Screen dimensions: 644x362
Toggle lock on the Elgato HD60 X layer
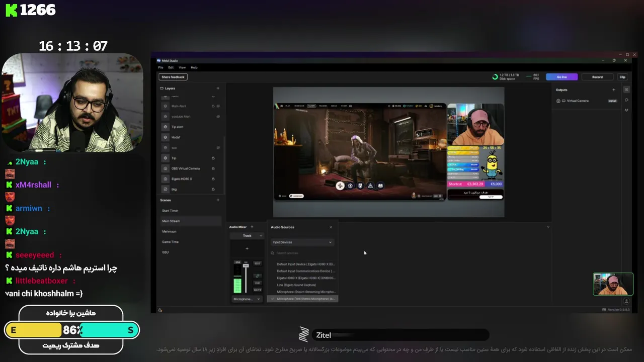pyautogui.click(x=213, y=179)
